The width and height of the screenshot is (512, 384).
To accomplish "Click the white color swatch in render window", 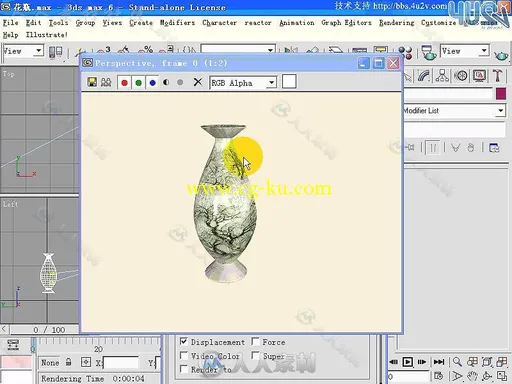I will point(289,82).
